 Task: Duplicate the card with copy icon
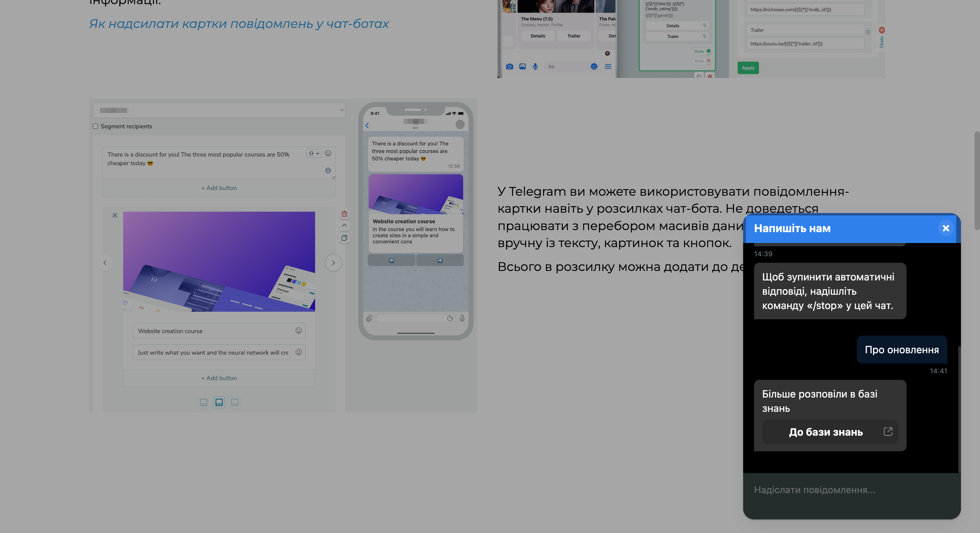(x=344, y=238)
